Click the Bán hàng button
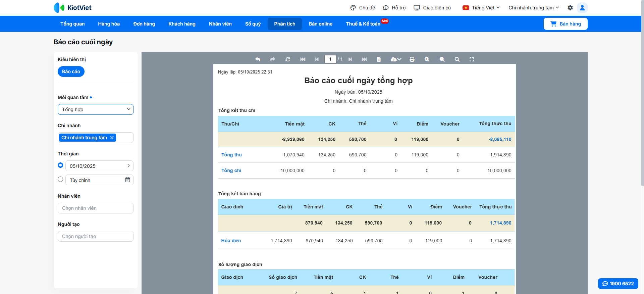The height and width of the screenshot is (294, 644). [565, 24]
